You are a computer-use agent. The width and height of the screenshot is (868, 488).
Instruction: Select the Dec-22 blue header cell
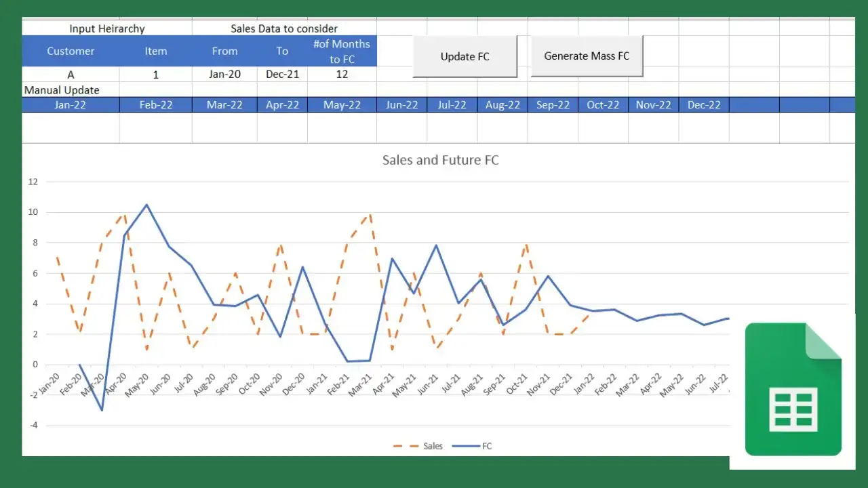[703, 104]
